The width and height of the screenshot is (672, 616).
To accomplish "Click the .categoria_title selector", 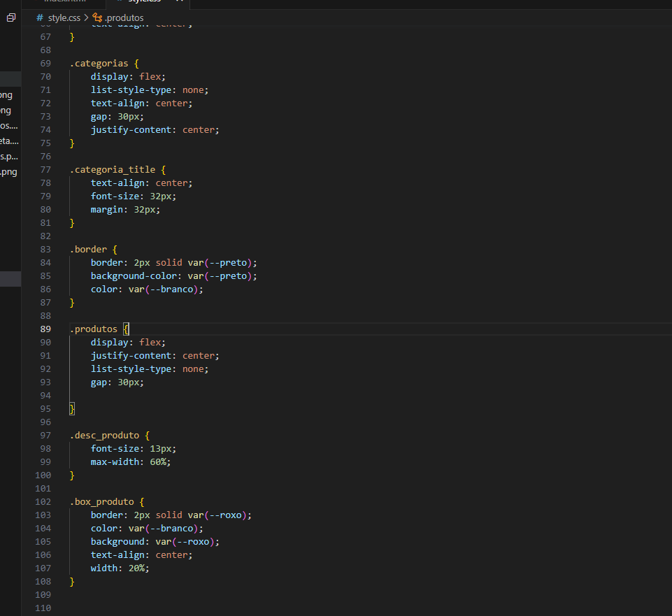I will pos(113,170).
